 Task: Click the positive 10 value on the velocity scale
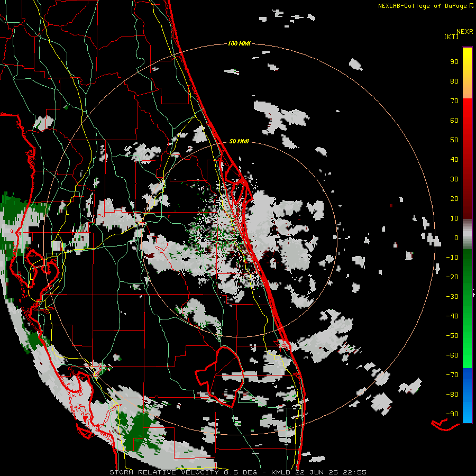pos(454,218)
